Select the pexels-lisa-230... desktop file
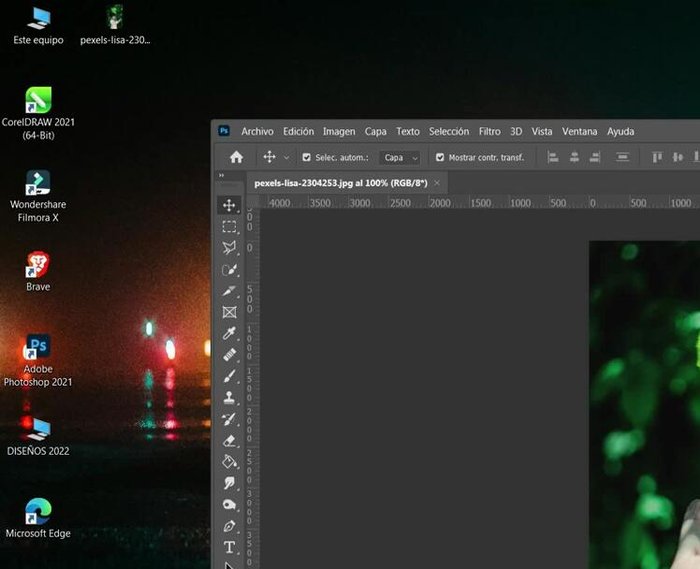This screenshot has height=569, width=700. 115,26
